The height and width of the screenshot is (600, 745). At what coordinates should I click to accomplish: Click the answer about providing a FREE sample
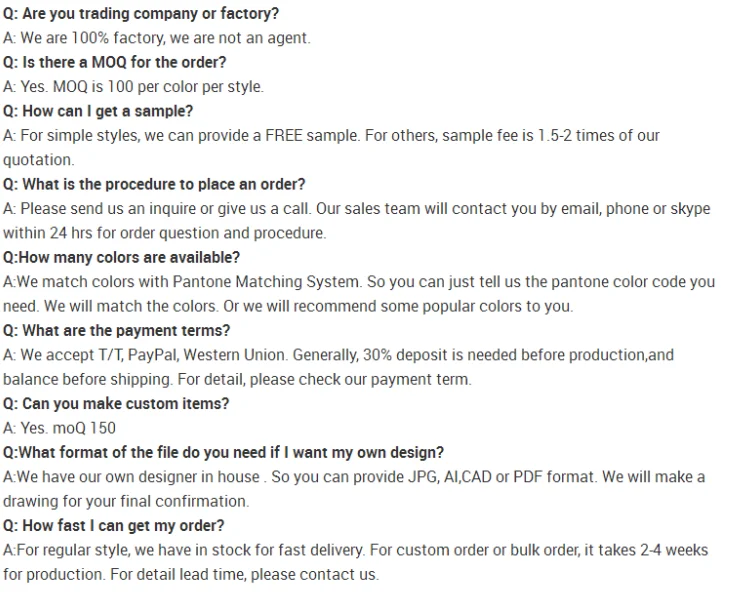click(331, 135)
